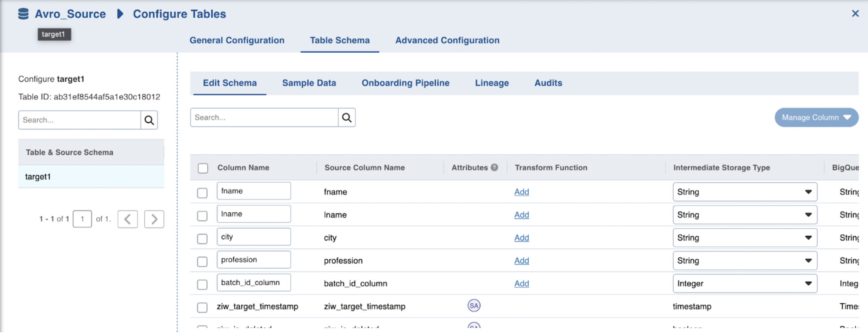The image size is (868, 334).
Task: Edit the batch_id_column name field
Action: point(254,283)
